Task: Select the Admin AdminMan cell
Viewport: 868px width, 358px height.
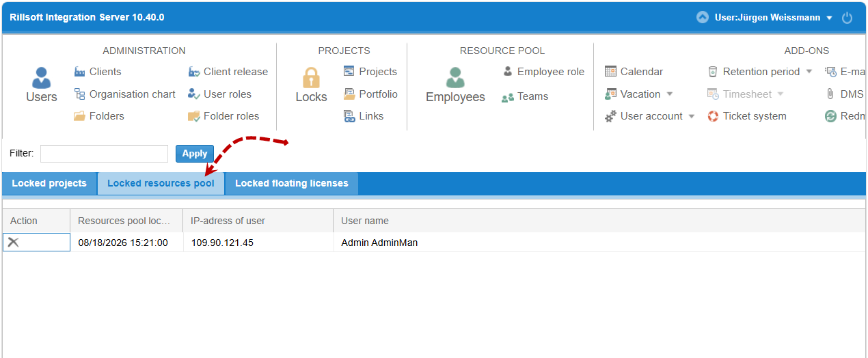Action: (x=599, y=243)
